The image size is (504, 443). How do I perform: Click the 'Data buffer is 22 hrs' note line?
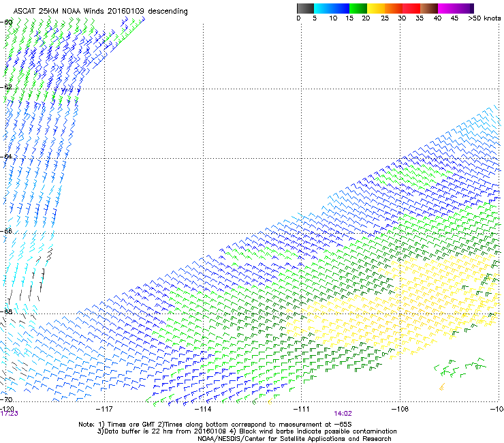click(x=247, y=431)
